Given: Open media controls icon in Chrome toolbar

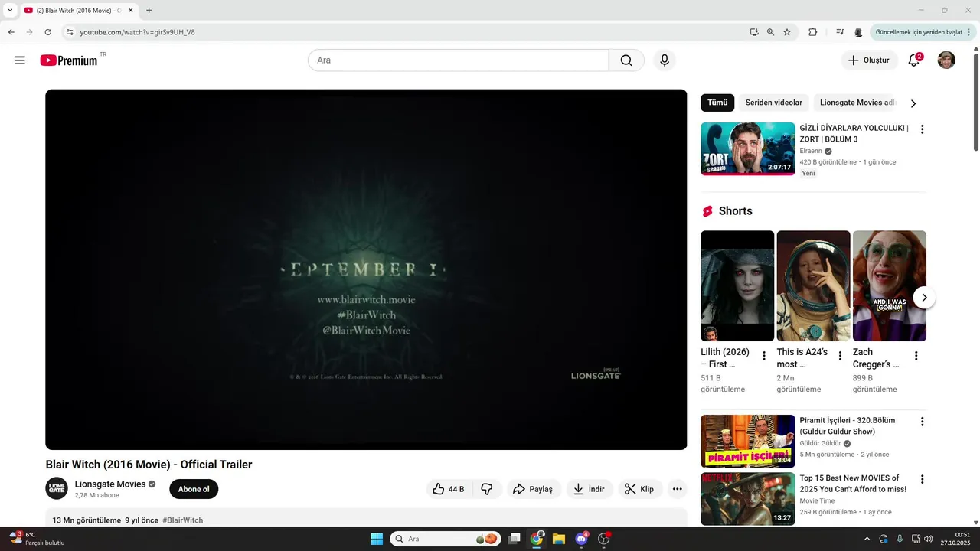Looking at the screenshot, I should (x=840, y=32).
